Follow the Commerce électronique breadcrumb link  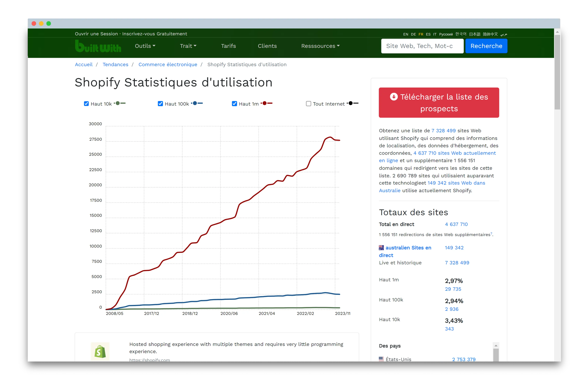tap(168, 64)
